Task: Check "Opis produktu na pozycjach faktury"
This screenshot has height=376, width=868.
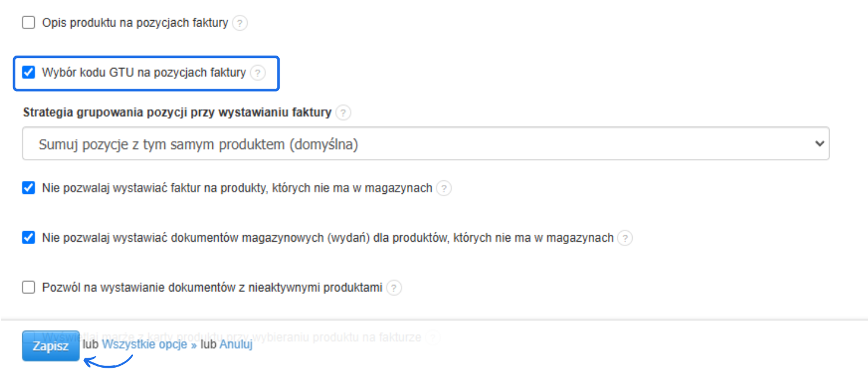Action: (x=27, y=22)
